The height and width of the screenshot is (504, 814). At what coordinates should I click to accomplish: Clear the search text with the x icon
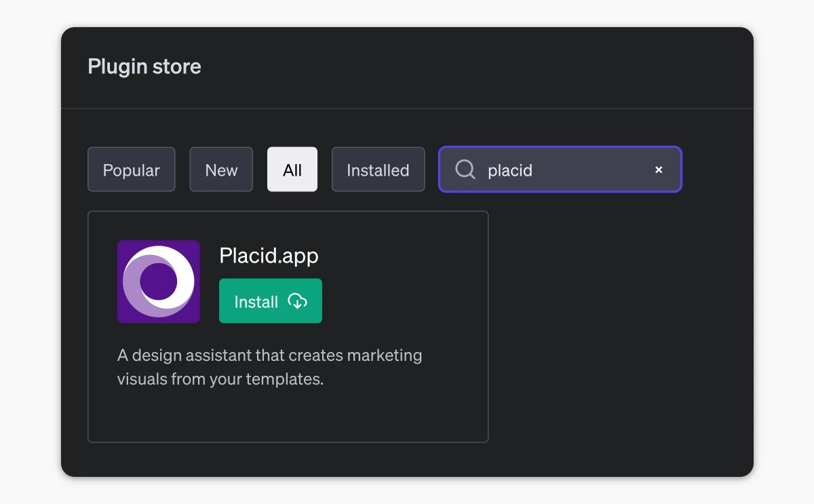click(x=659, y=170)
